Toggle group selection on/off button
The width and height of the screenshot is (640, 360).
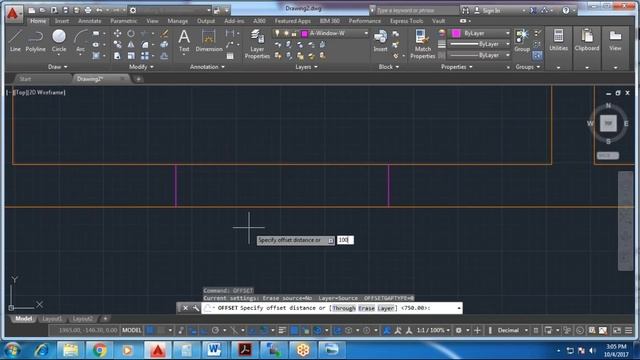tap(538, 56)
